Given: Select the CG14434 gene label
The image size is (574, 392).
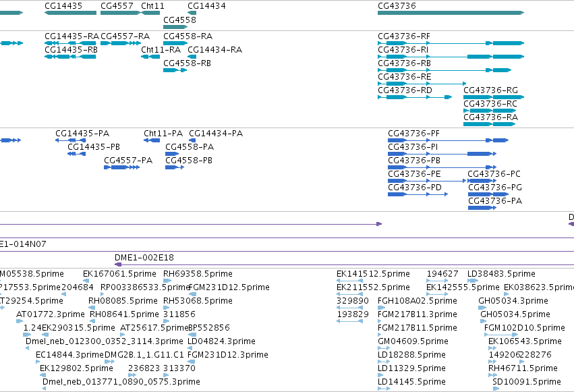Looking at the screenshot, I should coord(206,6).
